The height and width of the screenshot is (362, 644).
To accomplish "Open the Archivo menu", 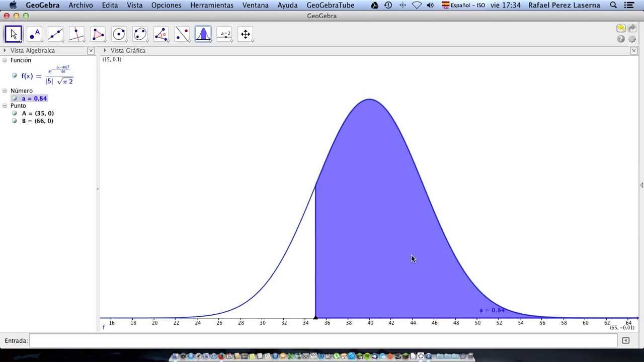I will point(80,5).
